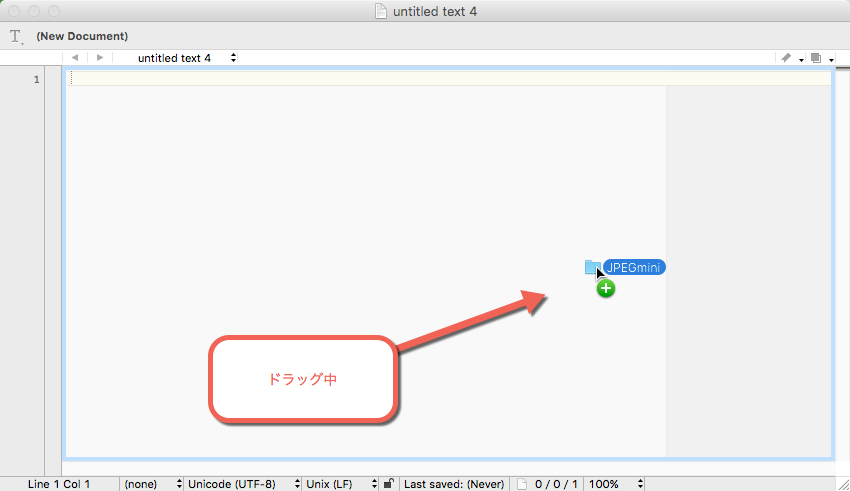Click the 0 / 0 / 1 statistics counter

(556, 484)
